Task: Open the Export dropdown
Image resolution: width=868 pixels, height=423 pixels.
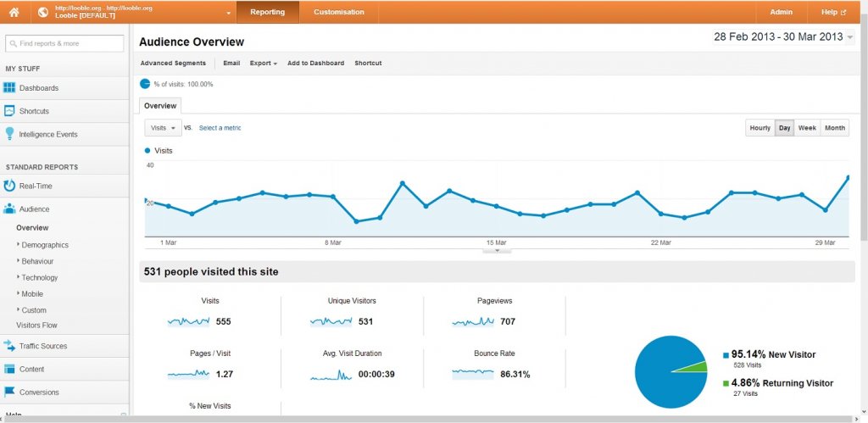Action: pyautogui.click(x=264, y=63)
